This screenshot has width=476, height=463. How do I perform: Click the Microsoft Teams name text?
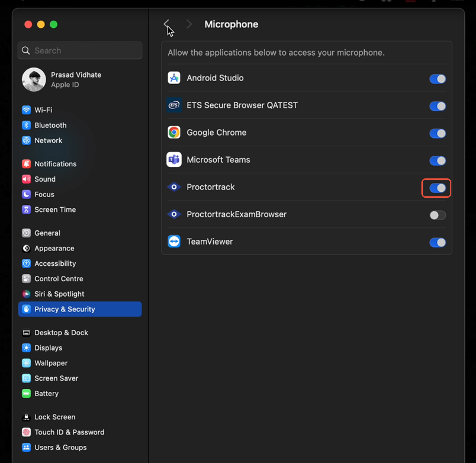(219, 160)
